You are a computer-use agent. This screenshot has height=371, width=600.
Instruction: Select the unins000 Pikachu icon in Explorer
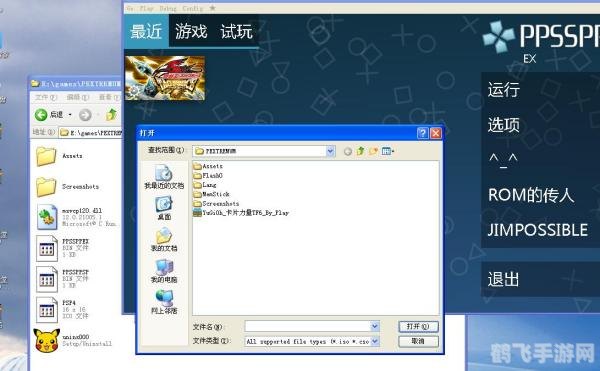click(47, 340)
